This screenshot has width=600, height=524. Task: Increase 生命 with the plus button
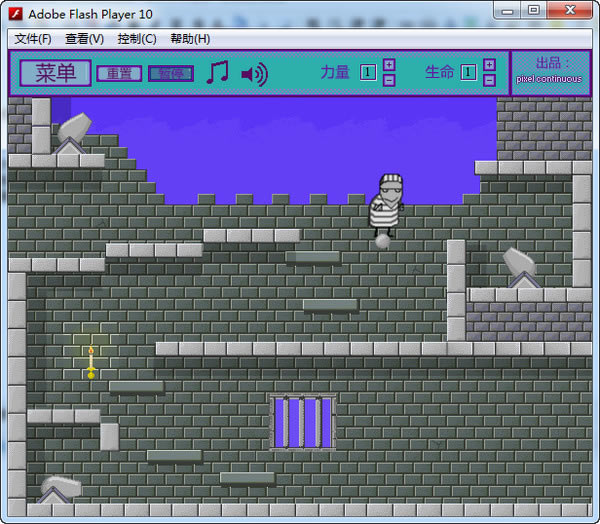pos(489,65)
